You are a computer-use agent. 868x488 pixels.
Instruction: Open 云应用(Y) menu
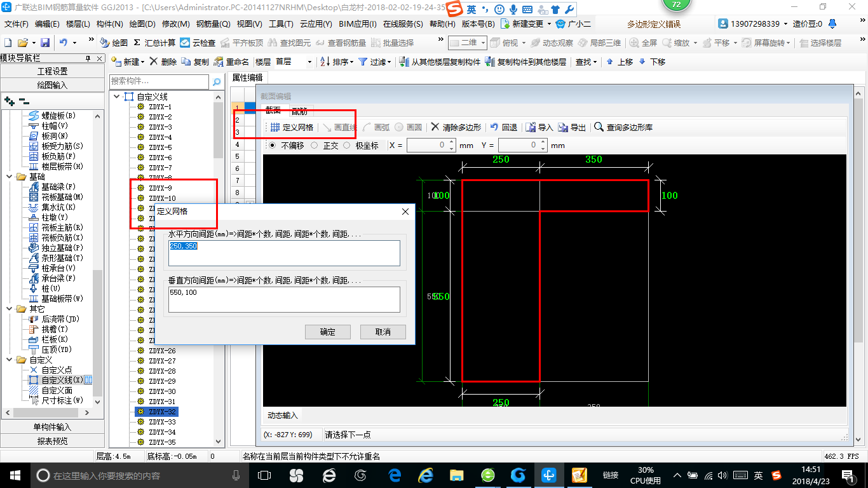pyautogui.click(x=315, y=24)
